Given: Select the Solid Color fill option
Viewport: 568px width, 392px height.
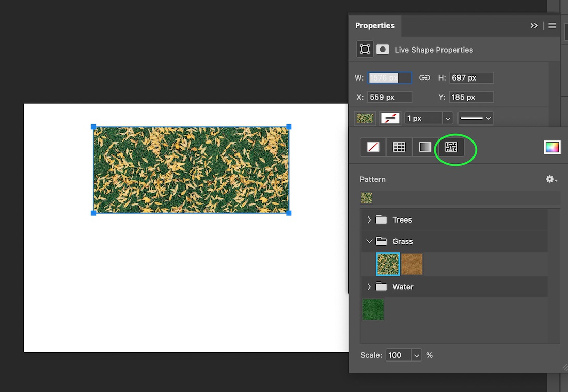Looking at the screenshot, I should [399, 147].
